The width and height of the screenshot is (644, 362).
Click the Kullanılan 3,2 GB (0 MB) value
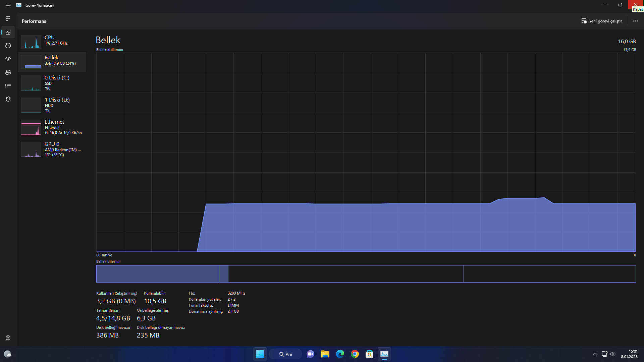(116, 301)
